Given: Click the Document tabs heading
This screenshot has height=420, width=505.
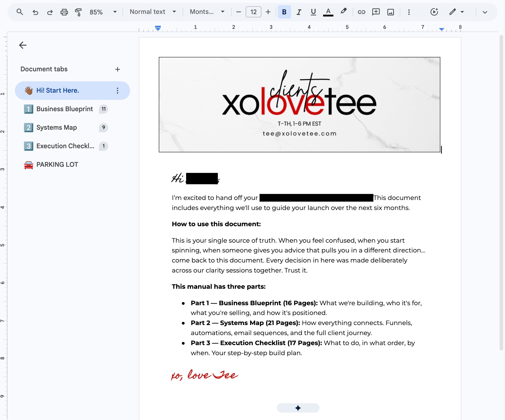Looking at the screenshot, I should pos(44,69).
